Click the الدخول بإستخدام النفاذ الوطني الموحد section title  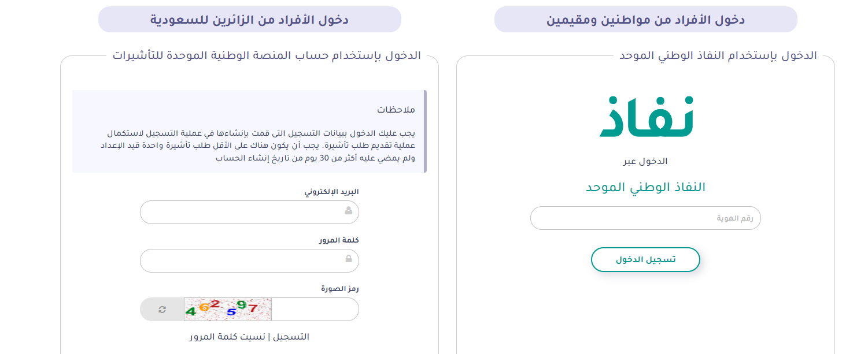(x=718, y=56)
